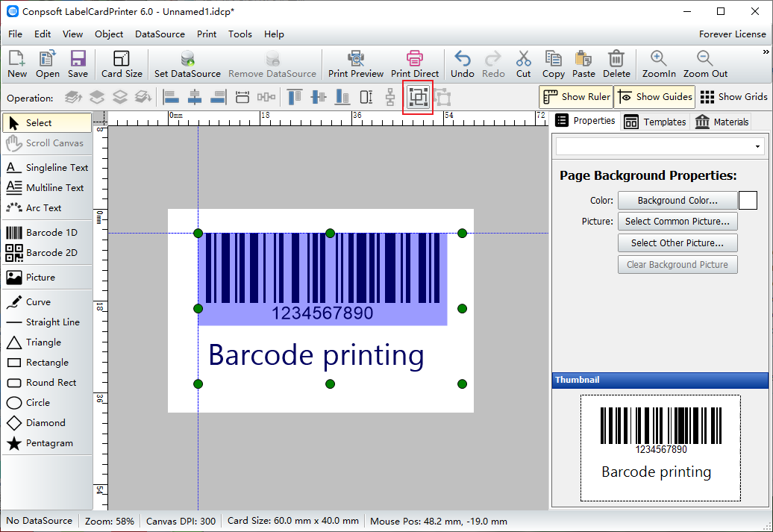
Task: Choose the Diamond shape tool
Action: coord(47,423)
